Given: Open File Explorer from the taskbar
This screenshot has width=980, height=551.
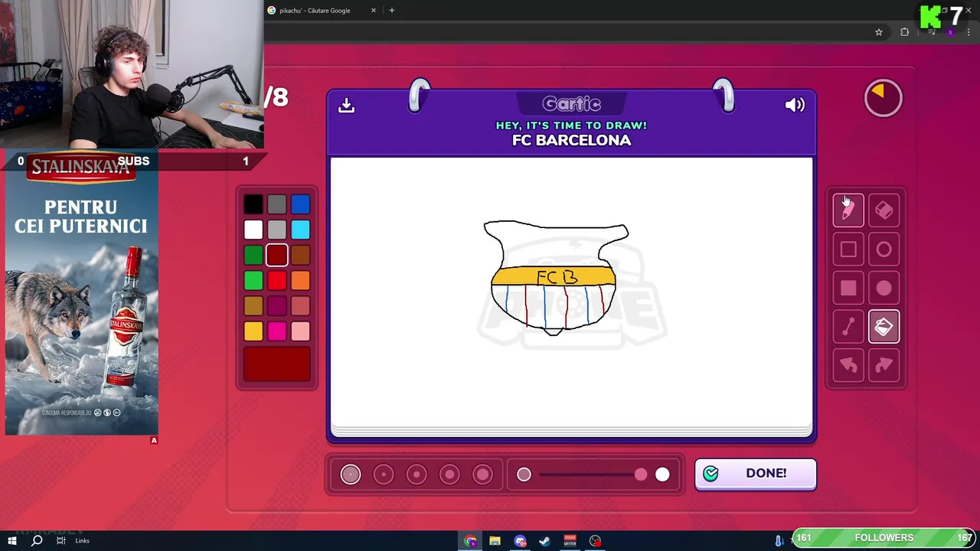Looking at the screenshot, I should [x=495, y=541].
